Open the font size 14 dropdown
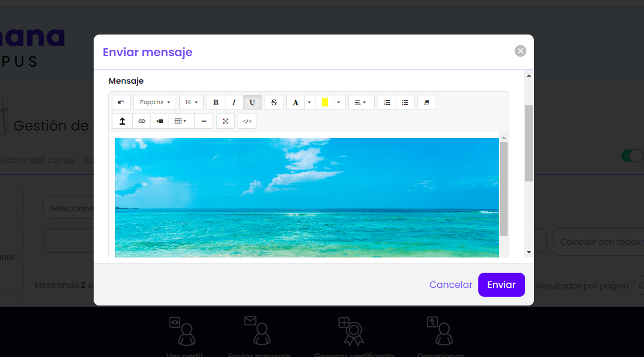 pos(191,102)
